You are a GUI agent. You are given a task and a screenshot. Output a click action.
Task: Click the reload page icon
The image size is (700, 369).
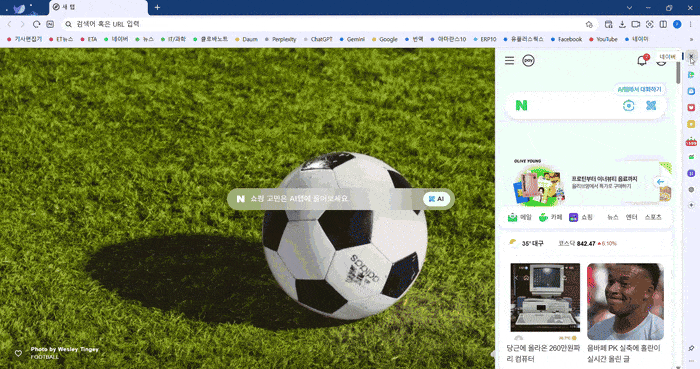tap(37, 24)
